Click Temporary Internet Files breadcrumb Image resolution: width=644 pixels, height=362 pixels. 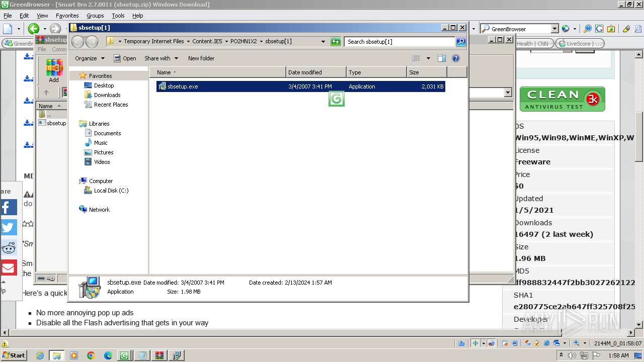pyautogui.click(x=154, y=41)
